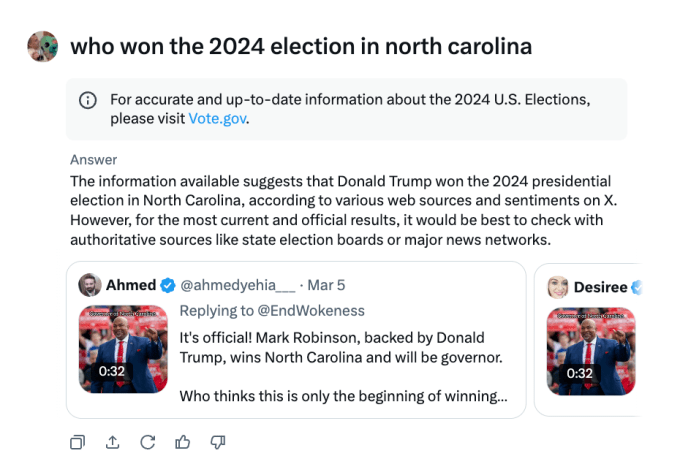Click the share icon below the answer
Screen dimensions: 680x467
(112, 441)
